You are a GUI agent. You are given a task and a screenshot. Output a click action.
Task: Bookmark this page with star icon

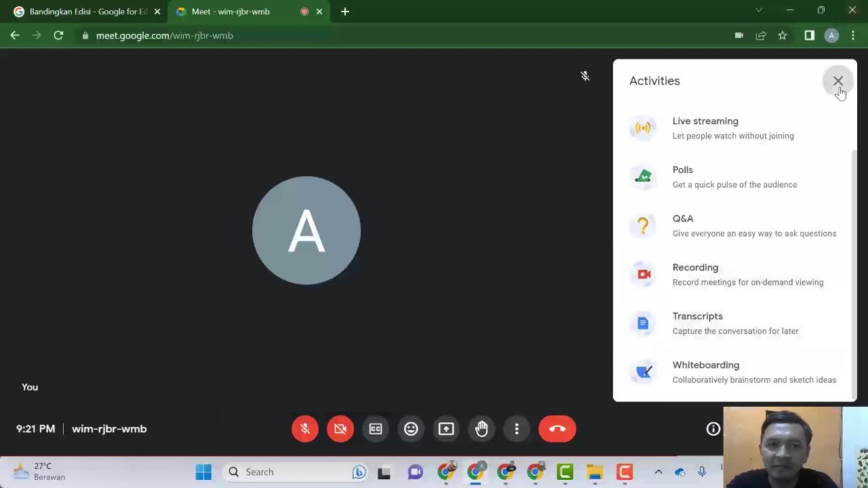click(x=783, y=35)
